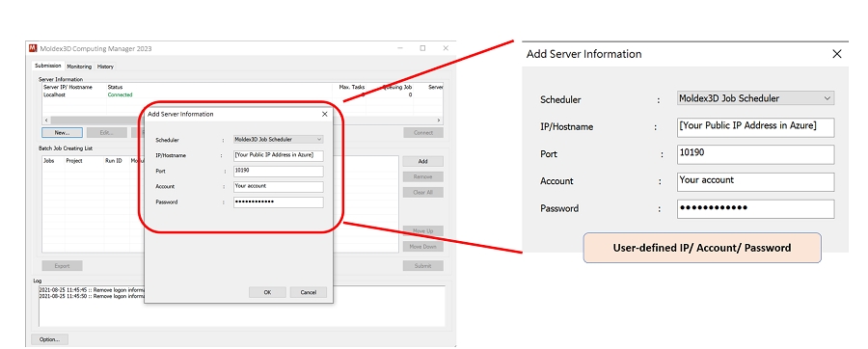This screenshot has height=349, width=868.
Task: Maximize the Computing Manager window
Action: [x=422, y=48]
